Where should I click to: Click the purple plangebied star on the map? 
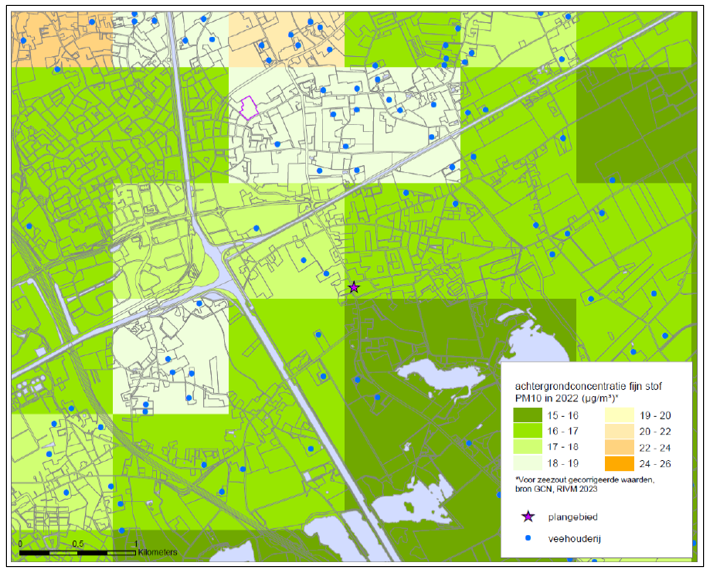click(354, 287)
